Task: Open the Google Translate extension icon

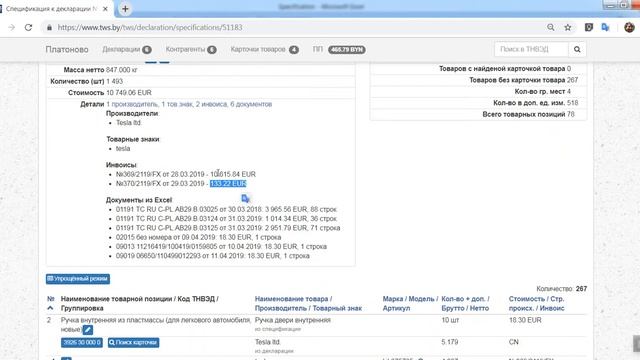Action: [x=605, y=27]
